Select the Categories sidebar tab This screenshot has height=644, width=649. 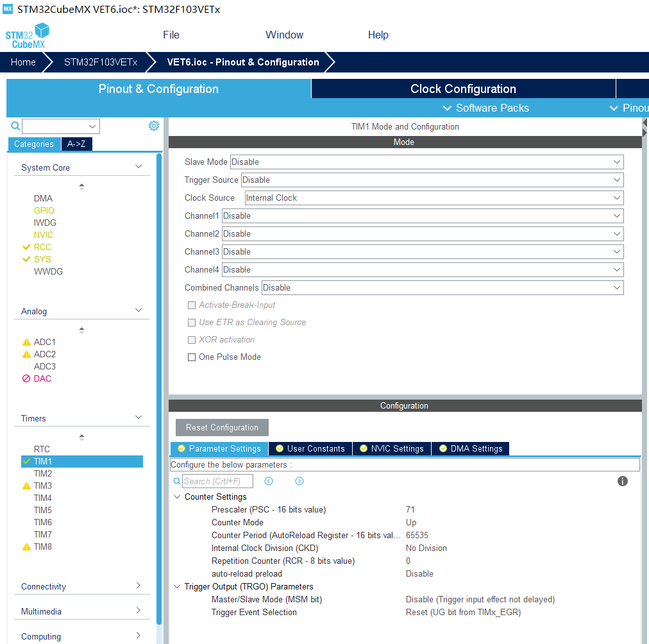pyautogui.click(x=34, y=144)
